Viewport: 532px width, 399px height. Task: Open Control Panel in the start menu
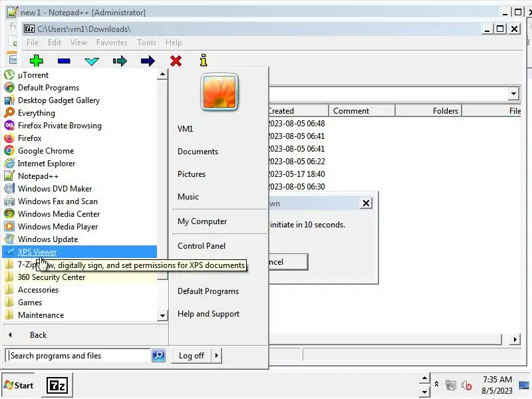[x=201, y=245]
